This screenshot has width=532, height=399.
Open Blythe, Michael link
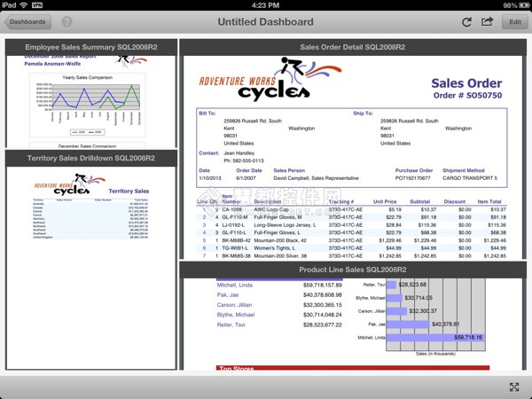pos(236,315)
